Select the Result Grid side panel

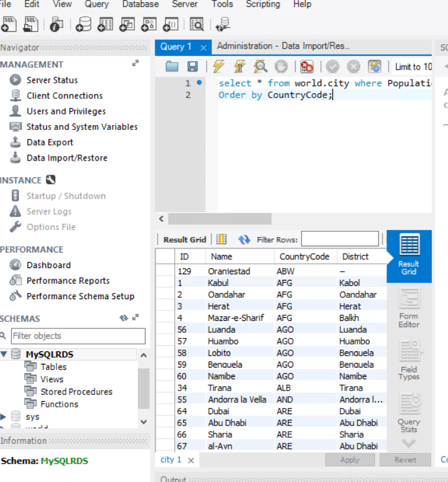[x=409, y=256]
